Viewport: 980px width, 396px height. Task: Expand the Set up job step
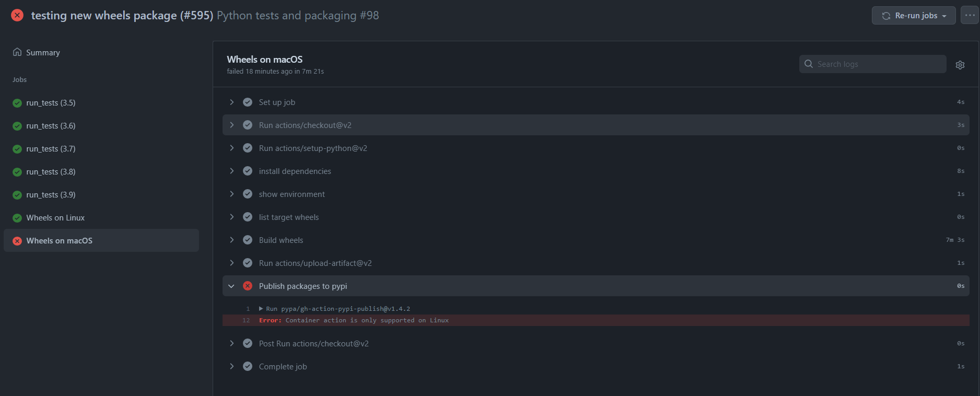tap(232, 102)
